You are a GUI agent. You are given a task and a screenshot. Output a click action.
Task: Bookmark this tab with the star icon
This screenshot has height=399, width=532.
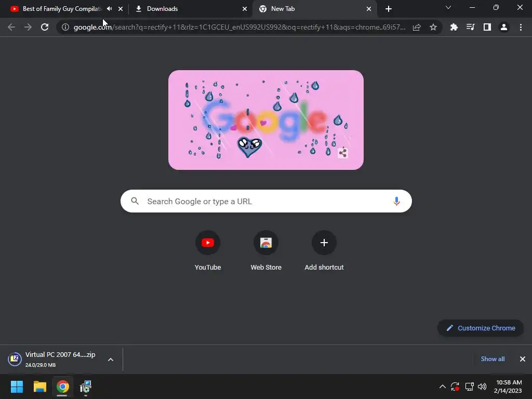pyautogui.click(x=433, y=27)
